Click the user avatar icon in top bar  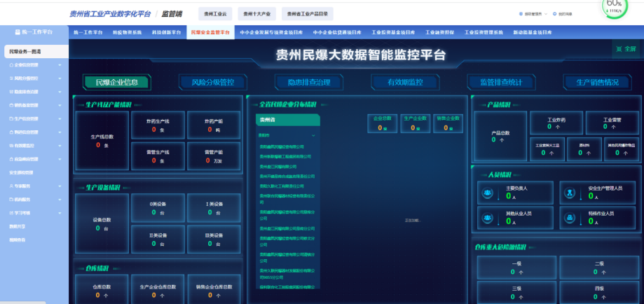click(x=521, y=13)
